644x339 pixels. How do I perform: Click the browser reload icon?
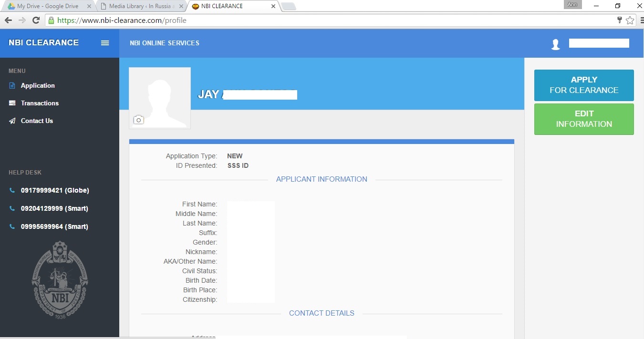(x=36, y=21)
